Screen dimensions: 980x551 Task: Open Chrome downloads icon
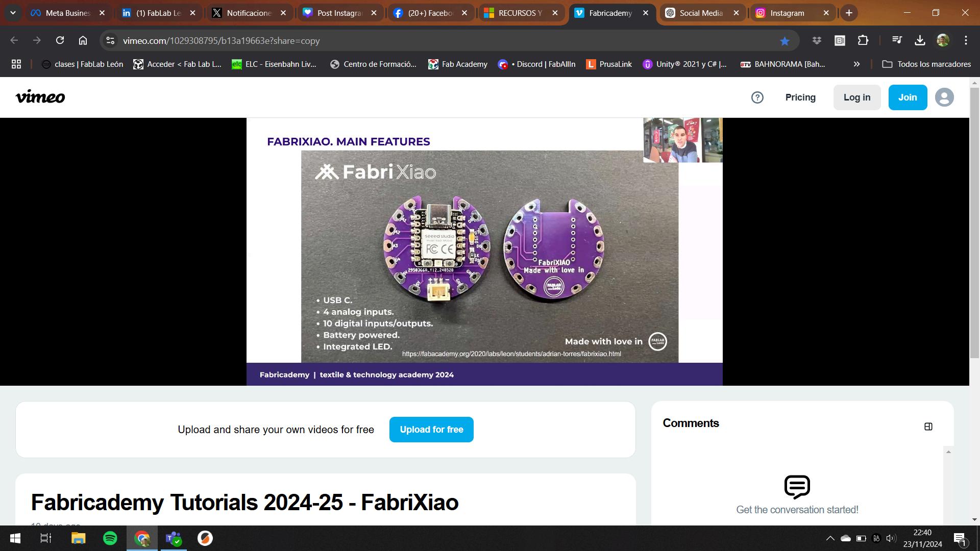[x=920, y=40]
